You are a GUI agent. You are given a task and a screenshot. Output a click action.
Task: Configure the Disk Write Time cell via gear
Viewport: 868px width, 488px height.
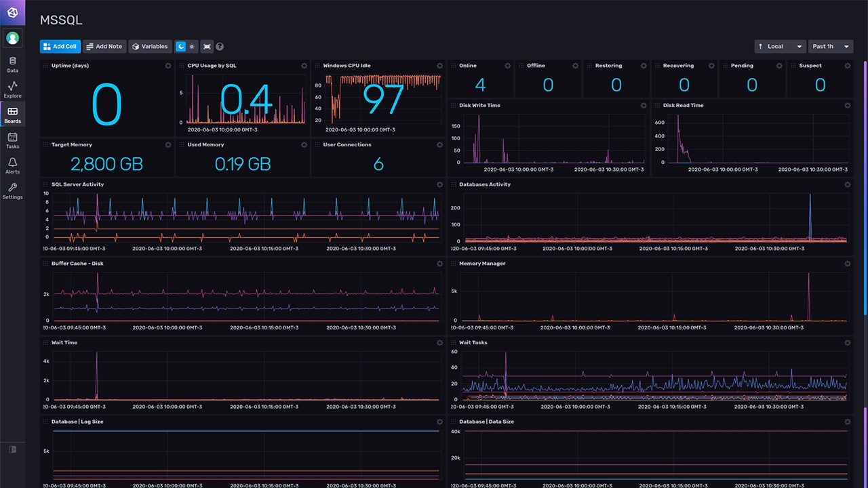(x=644, y=106)
